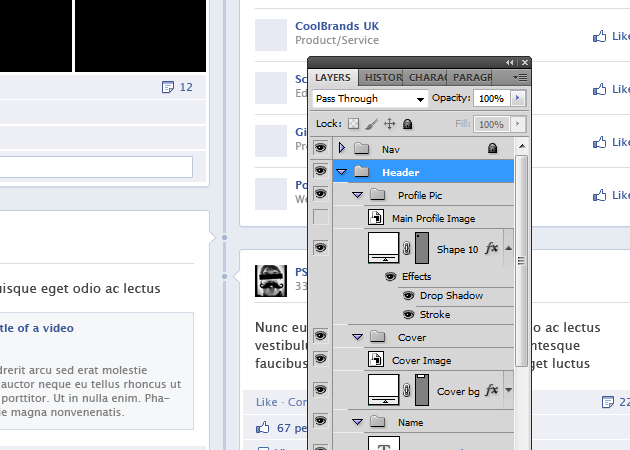This screenshot has width=630, height=450.
Task: Click the smart object icon of Cover Image
Action: point(377,360)
